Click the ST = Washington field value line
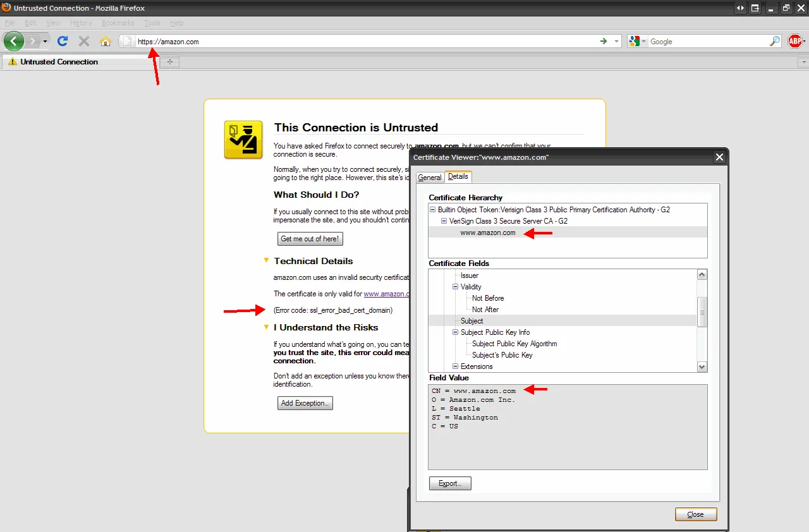 coord(465,418)
